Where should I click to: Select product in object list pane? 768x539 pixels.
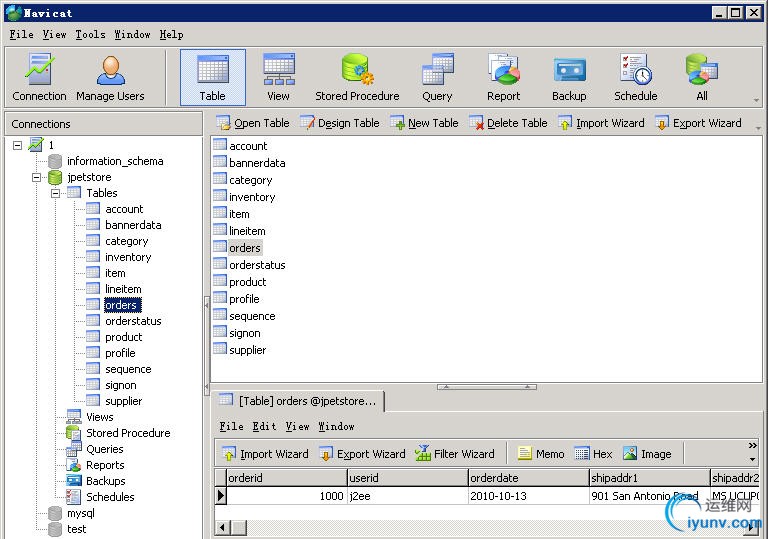[x=247, y=282]
